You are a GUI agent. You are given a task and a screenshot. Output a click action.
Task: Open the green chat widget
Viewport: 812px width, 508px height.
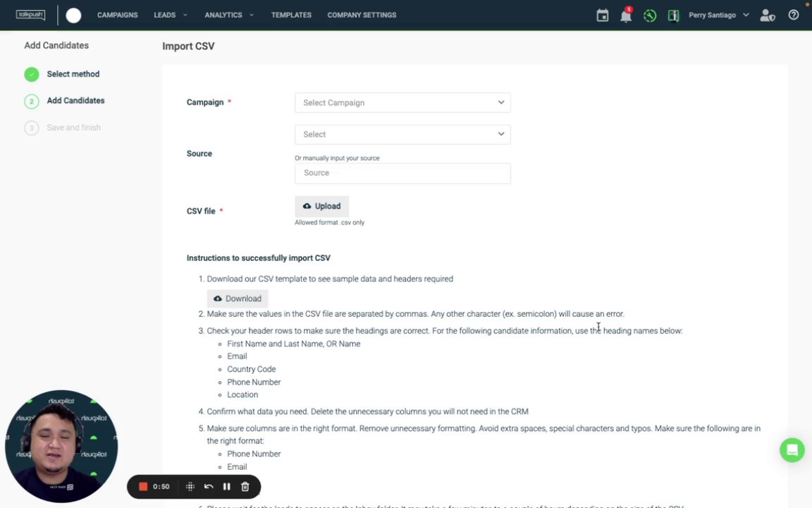792,450
